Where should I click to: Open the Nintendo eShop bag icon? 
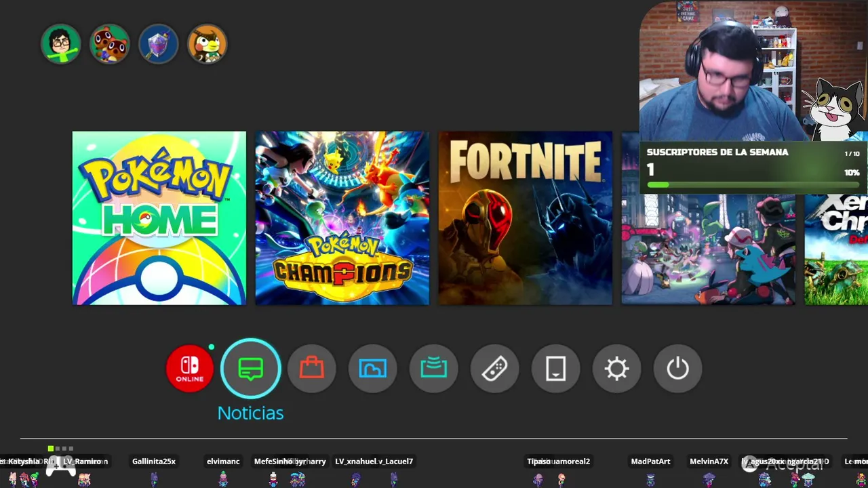click(x=312, y=369)
